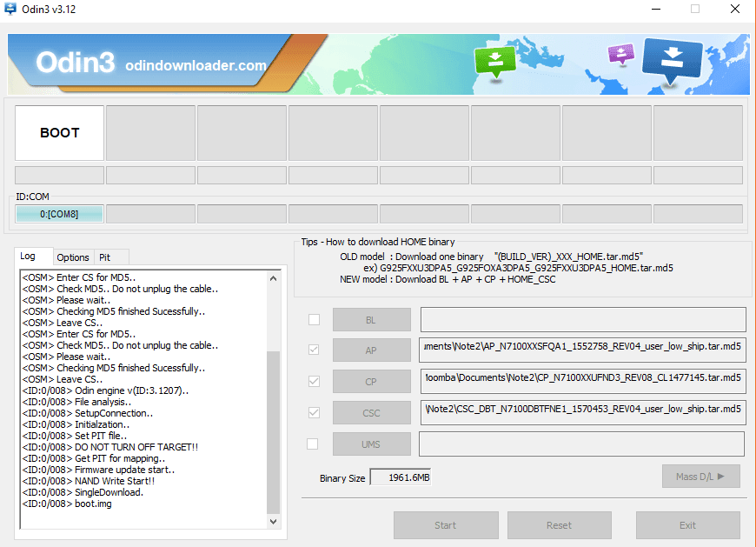756x547 pixels.
Task: Minimize the Odin3 window
Action: 656,9
